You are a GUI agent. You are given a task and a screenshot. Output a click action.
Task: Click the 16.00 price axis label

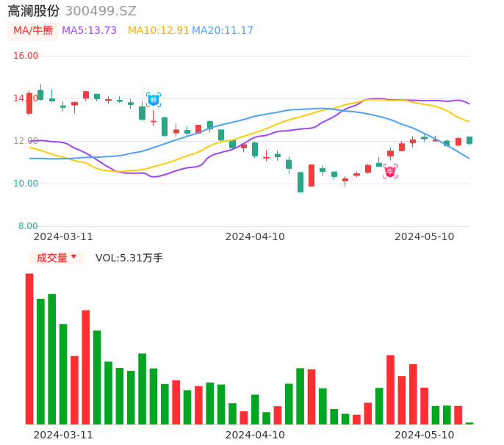pos(26,56)
